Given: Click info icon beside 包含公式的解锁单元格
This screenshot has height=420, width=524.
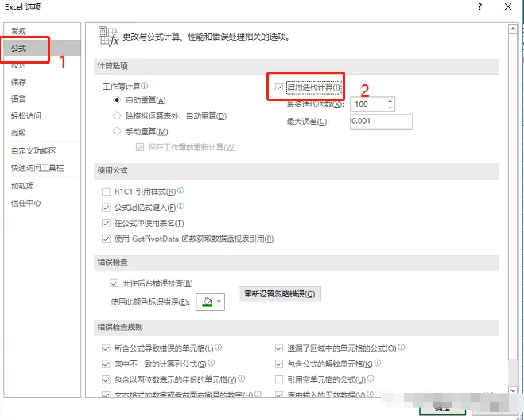Looking at the screenshot, I should point(378,363).
